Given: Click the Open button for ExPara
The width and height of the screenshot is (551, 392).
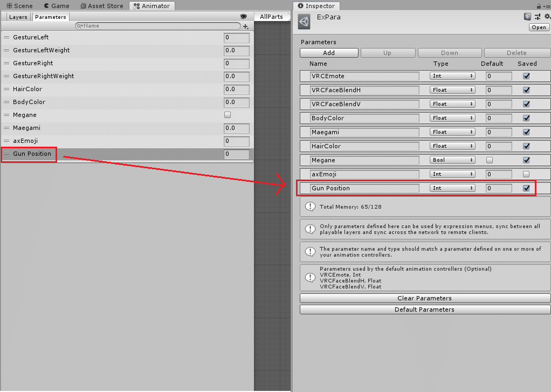Looking at the screenshot, I should tap(539, 27).
